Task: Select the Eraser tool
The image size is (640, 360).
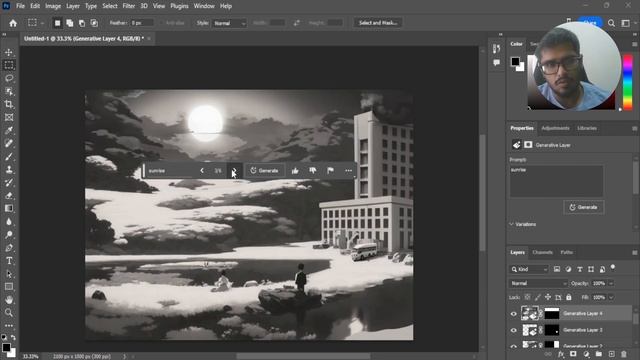Action: tap(9, 196)
